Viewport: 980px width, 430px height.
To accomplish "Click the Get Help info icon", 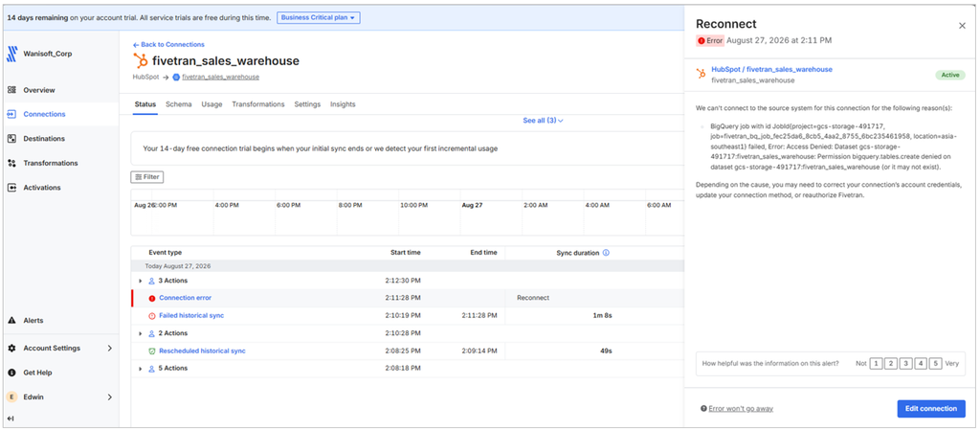I will [11, 373].
